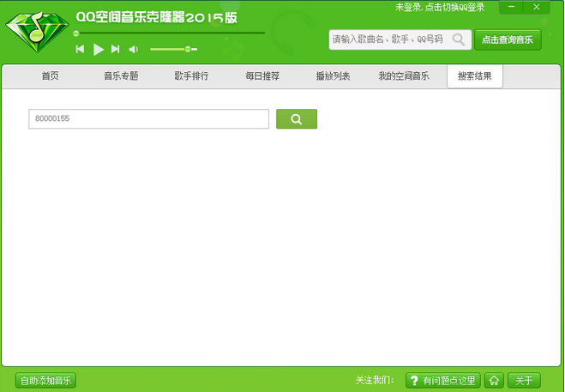Skip to the next track
The width and height of the screenshot is (565, 392).
coord(115,49)
